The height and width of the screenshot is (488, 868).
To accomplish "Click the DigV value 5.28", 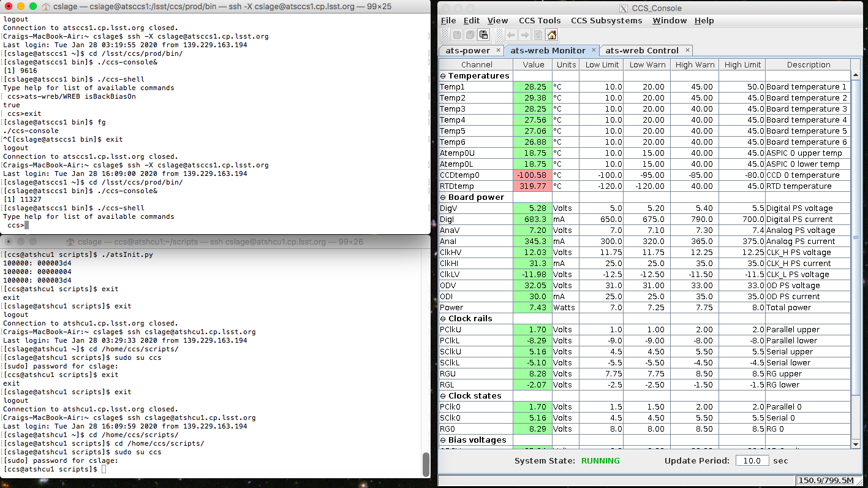I will (533, 208).
